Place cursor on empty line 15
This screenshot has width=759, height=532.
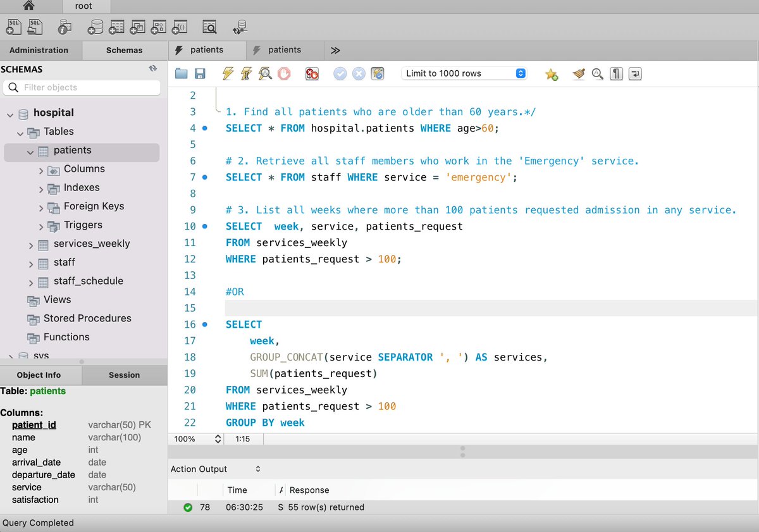click(491, 308)
